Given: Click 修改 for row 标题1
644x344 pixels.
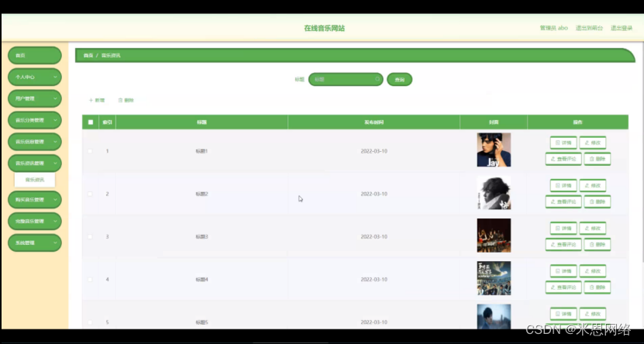Looking at the screenshot, I should [x=593, y=143].
